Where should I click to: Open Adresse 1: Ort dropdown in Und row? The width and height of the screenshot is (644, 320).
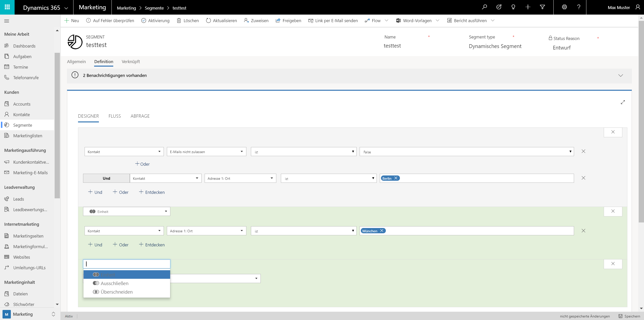point(240,178)
